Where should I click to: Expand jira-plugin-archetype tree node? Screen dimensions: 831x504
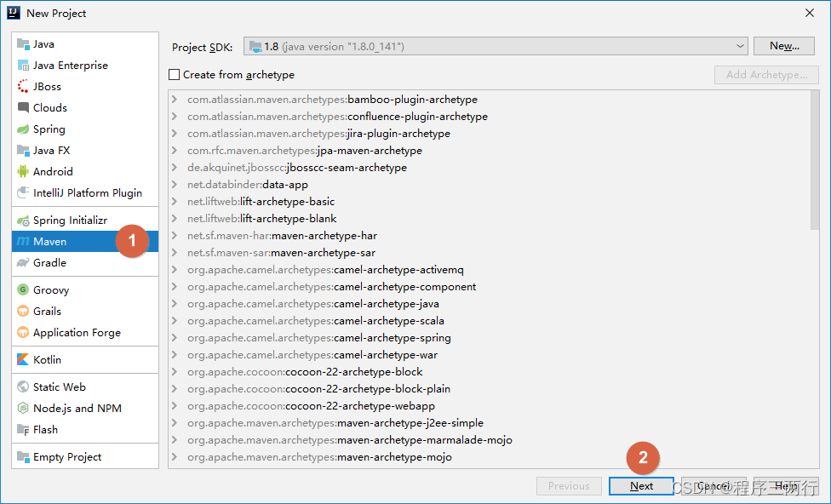pyautogui.click(x=175, y=134)
